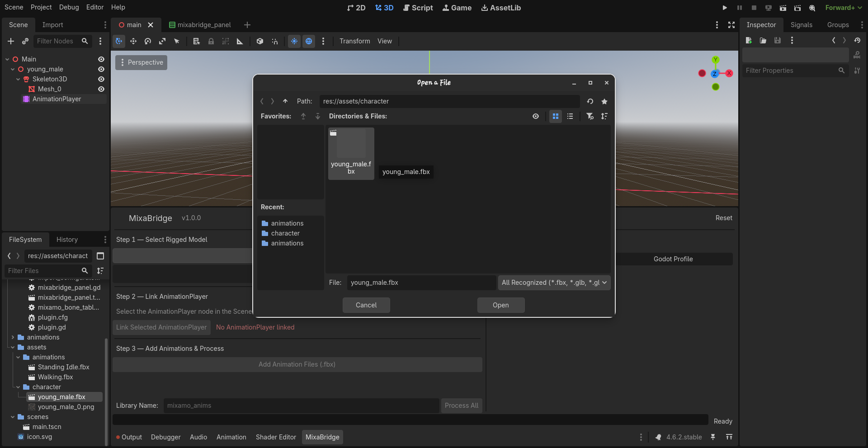
Task: Click the Process All button
Action: (x=461, y=406)
